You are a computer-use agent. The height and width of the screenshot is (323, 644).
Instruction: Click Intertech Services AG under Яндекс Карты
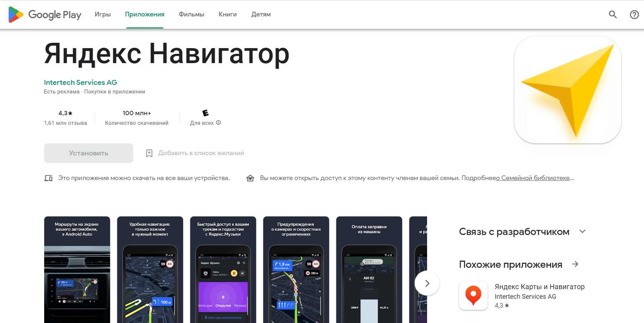click(x=525, y=297)
